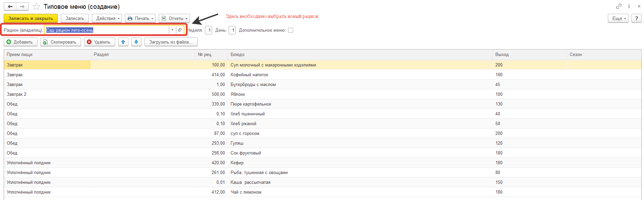Delete the row using the Удалить button
Viewport: 644px width, 200px height.
[x=99, y=42]
